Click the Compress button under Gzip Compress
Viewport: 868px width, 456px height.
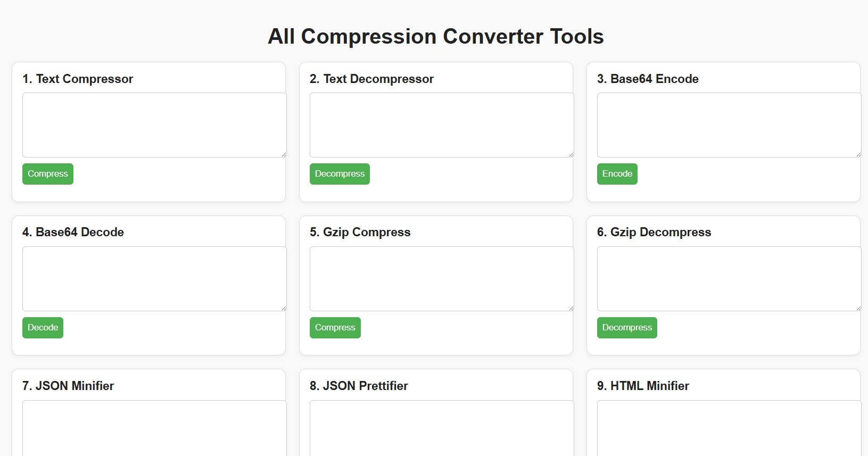click(x=335, y=328)
